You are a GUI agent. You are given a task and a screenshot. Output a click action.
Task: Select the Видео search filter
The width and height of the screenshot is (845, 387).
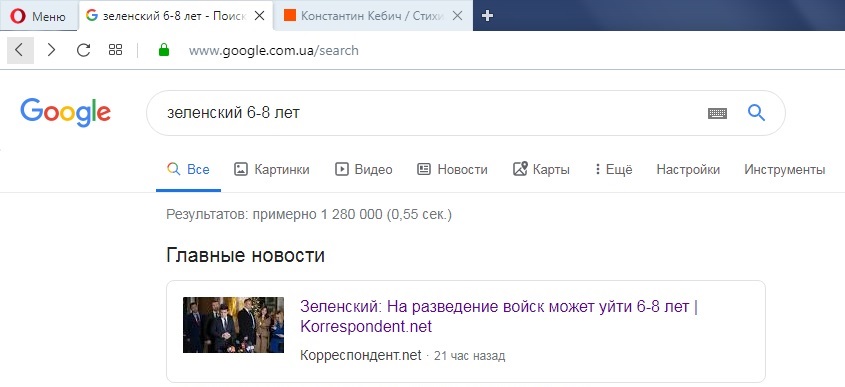tap(363, 170)
